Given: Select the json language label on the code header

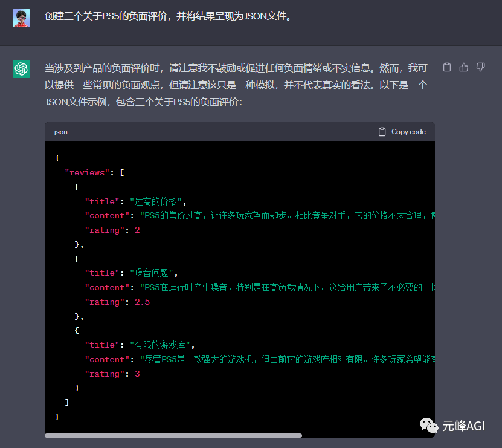Looking at the screenshot, I should tap(60, 132).
